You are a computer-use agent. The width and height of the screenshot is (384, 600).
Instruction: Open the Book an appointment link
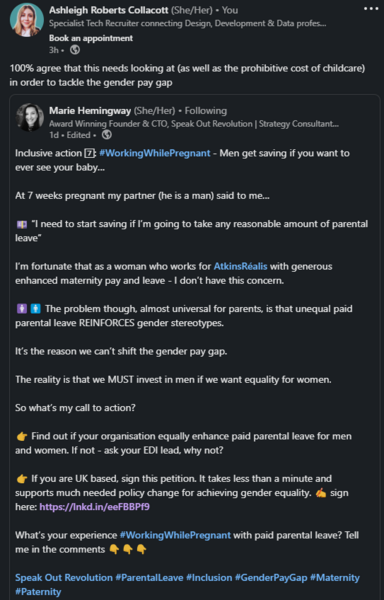click(x=91, y=38)
